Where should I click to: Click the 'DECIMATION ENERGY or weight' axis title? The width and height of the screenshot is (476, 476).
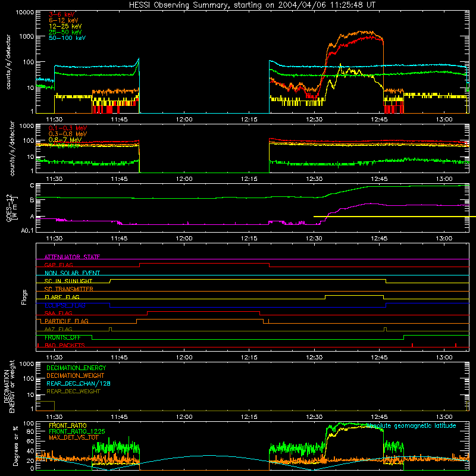9,387
